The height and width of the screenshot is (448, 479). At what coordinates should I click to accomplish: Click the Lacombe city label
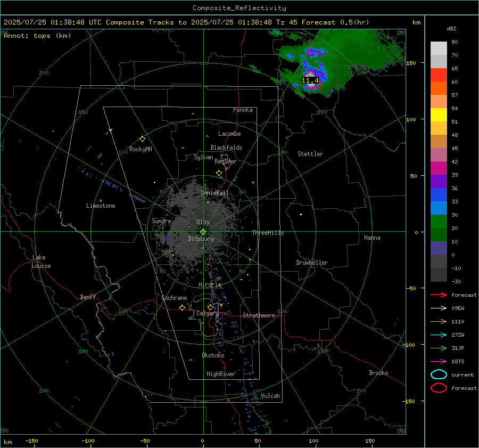point(229,134)
